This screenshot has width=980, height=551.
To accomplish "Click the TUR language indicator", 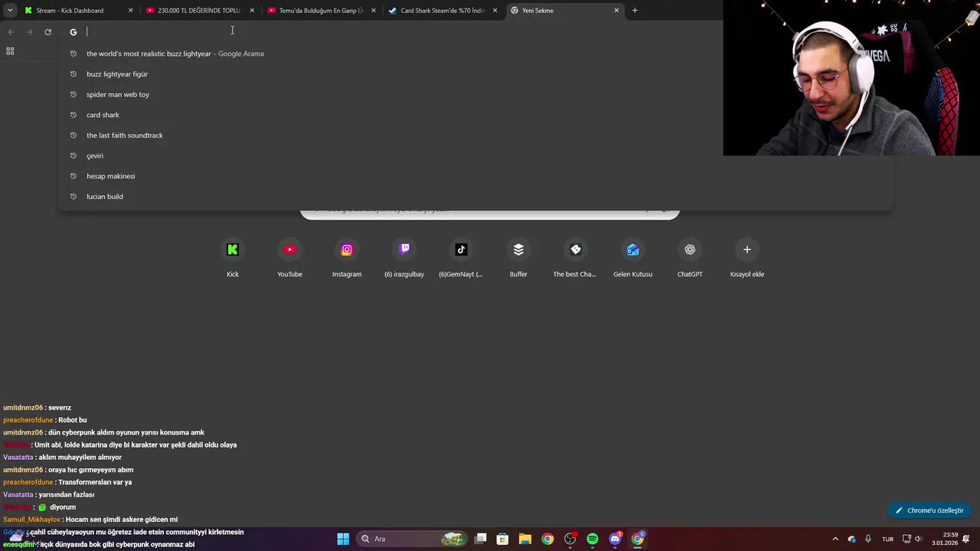I will (887, 539).
